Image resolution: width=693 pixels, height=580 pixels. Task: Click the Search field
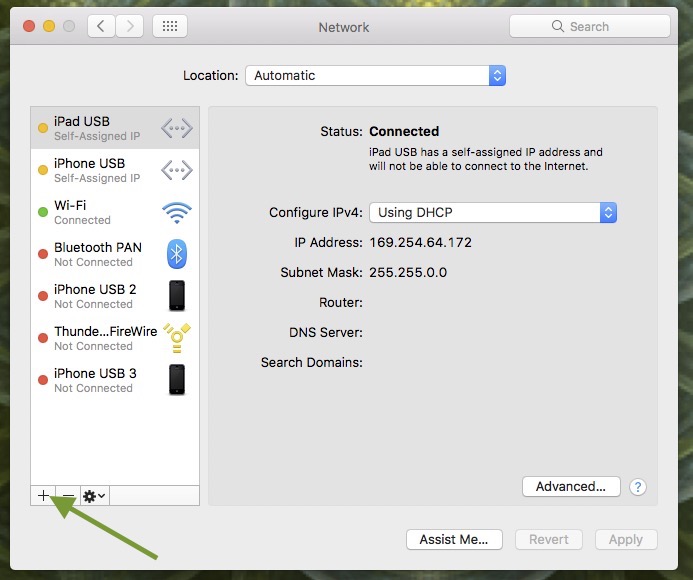590,26
